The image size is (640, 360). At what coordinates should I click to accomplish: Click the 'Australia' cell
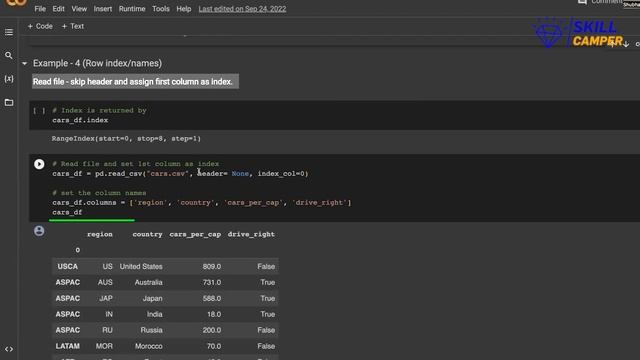pyautogui.click(x=149, y=282)
